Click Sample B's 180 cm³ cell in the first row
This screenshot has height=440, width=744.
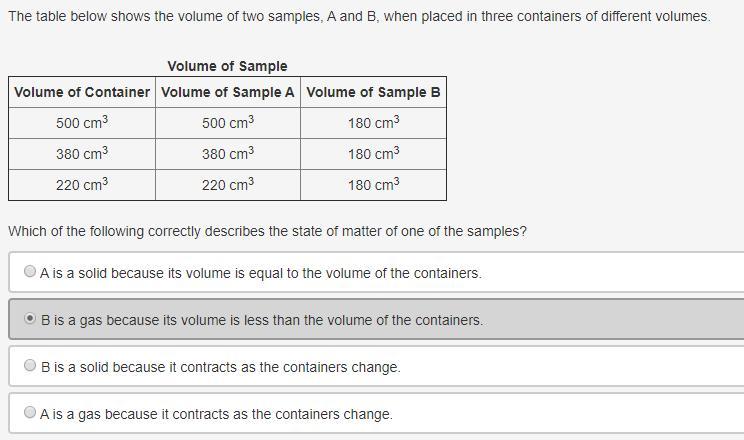click(x=373, y=123)
